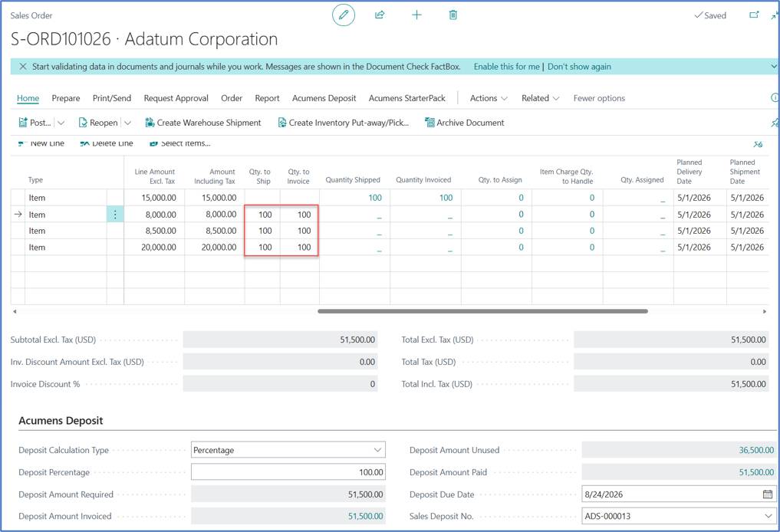
Task: Expand the Reopen dropdown arrow
Action: point(127,123)
